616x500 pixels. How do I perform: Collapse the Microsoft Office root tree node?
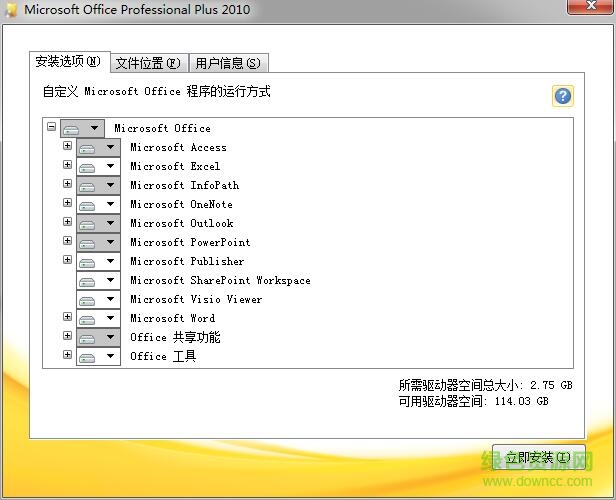(x=52, y=128)
